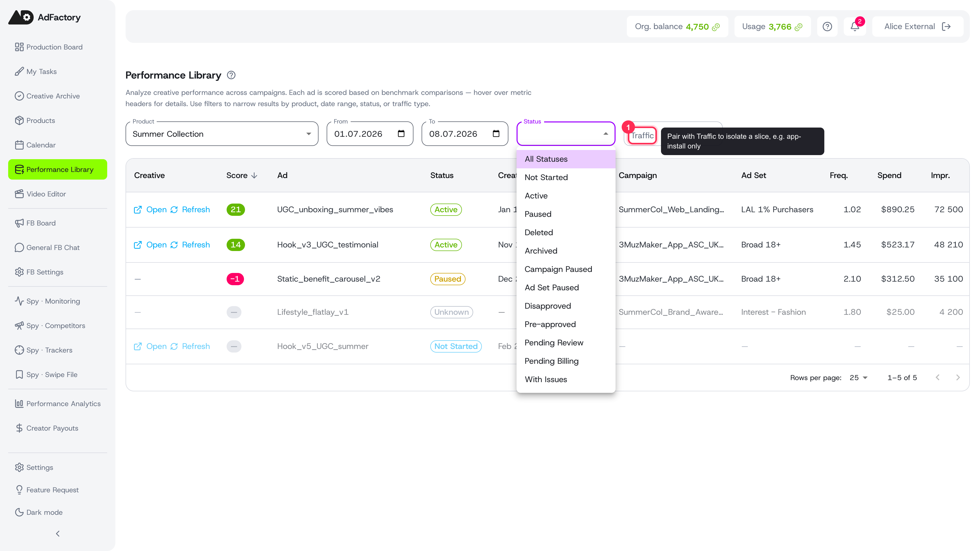Viewport: 980px width, 551px height.
Task: Open notifications bell icon
Action: pyautogui.click(x=855, y=27)
